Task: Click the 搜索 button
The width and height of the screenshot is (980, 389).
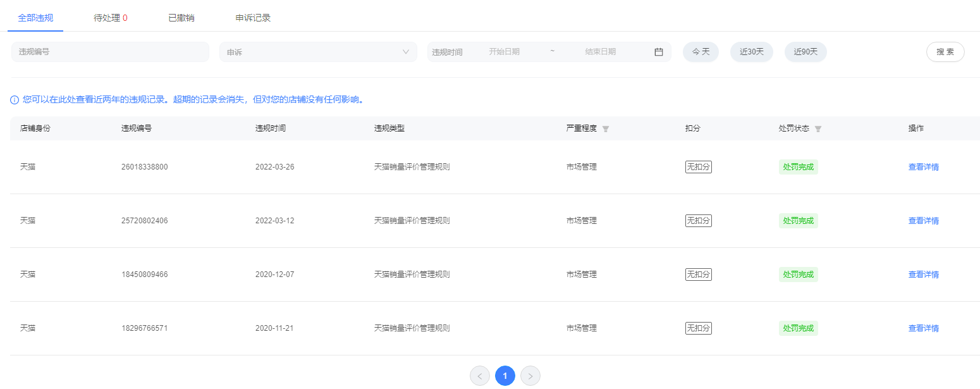Action: [945, 52]
